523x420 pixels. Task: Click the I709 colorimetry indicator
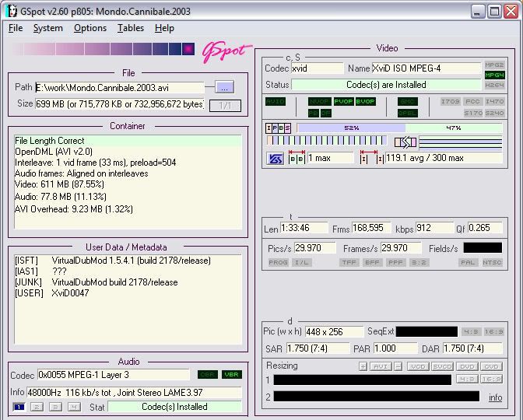(451, 101)
